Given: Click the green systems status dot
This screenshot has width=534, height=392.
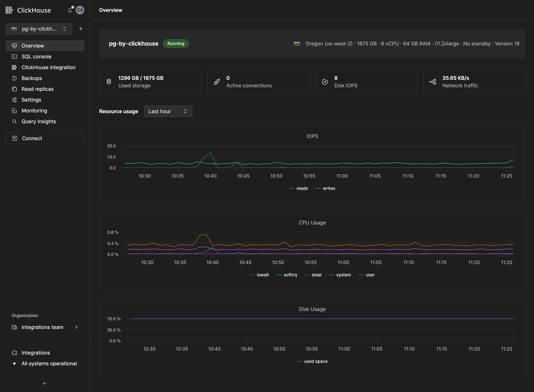Looking at the screenshot, I should tap(14, 363).
